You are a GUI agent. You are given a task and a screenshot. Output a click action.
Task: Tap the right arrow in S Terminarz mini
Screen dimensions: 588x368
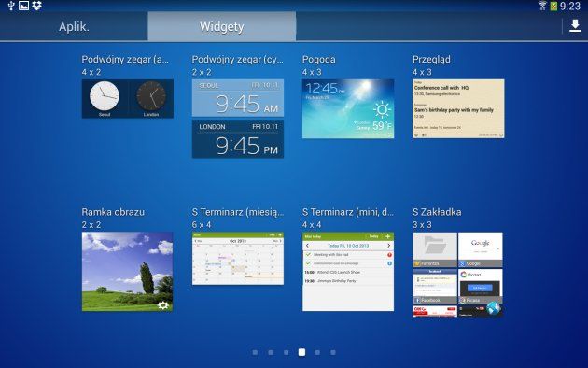pos(389,246)
